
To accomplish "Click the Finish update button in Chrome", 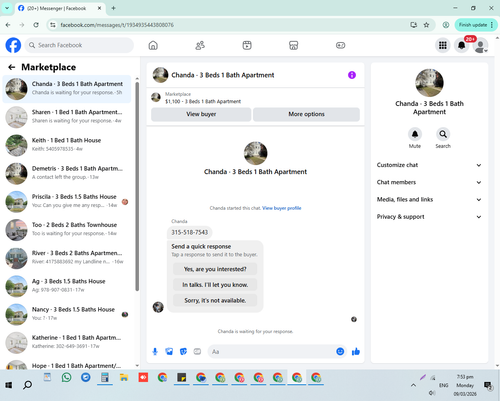I will [476, 25].
